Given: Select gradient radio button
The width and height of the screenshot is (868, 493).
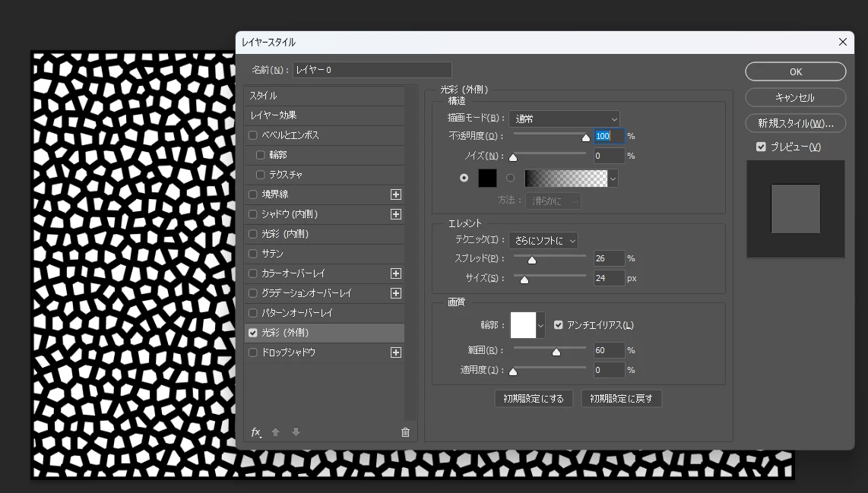Looking at the screenshot, I should (x=511, y=178).
